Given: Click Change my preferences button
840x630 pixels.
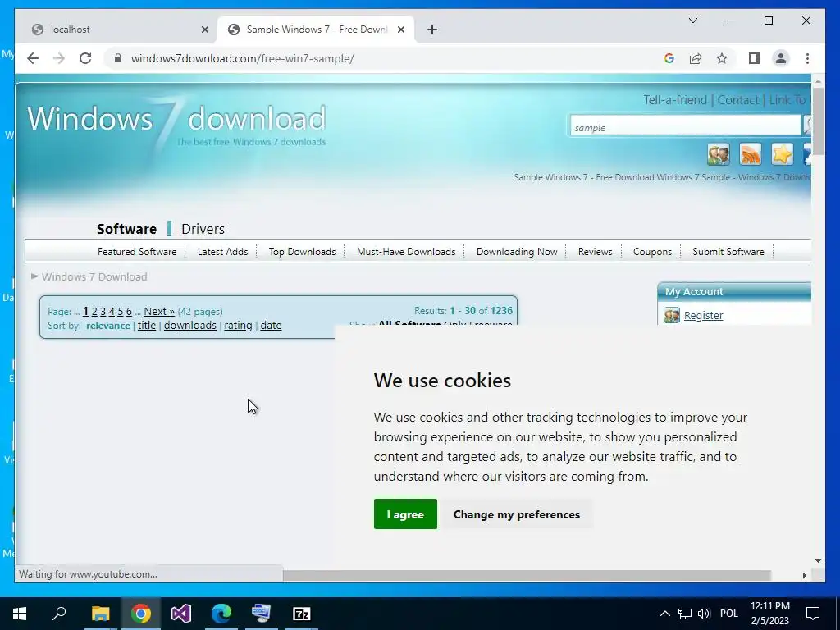Looking at the screenshot, I should [x=517, y=514].
